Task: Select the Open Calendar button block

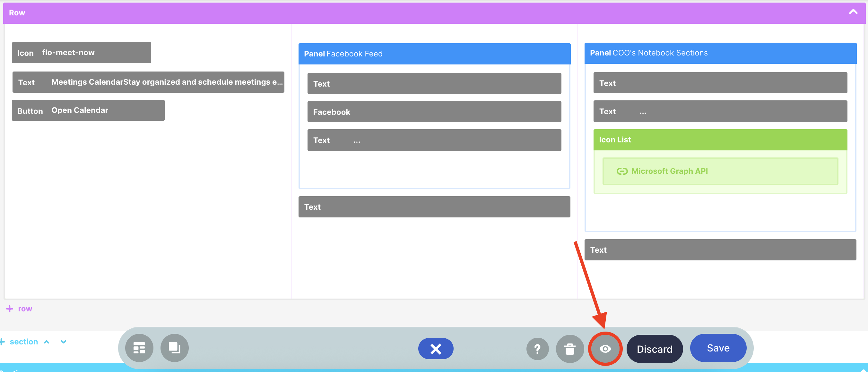Action: click(88, 110)
